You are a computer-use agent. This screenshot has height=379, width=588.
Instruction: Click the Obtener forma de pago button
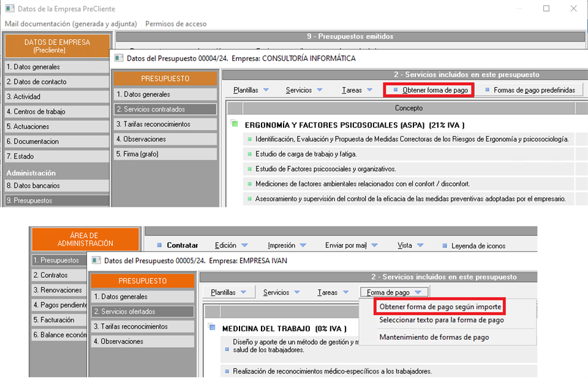(431, 90)
